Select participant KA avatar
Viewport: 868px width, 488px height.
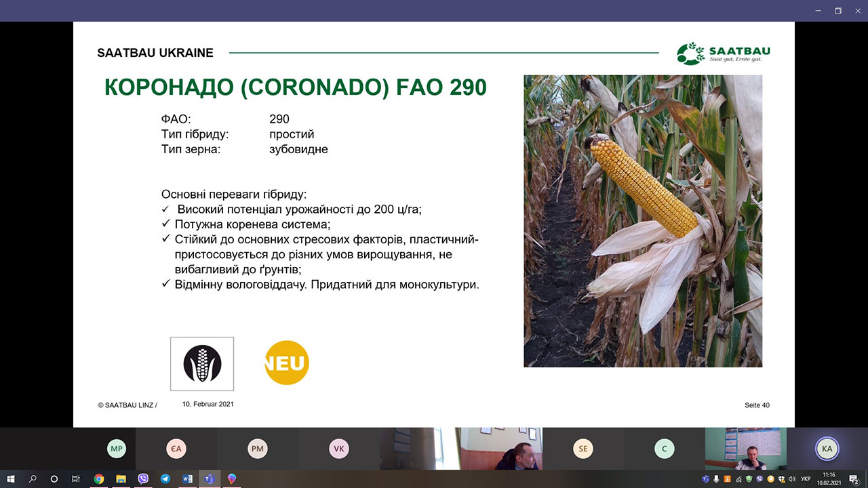tap(827, 448)
